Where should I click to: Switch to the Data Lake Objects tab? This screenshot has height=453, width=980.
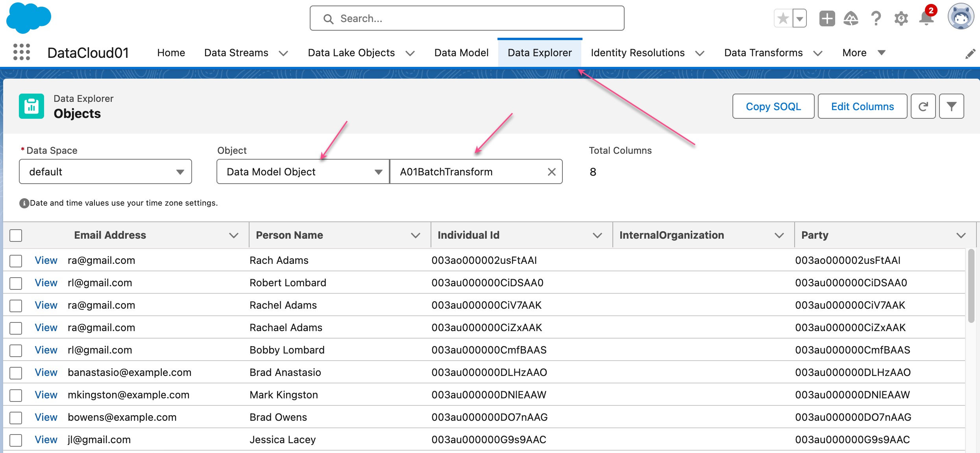pos(351,53)
